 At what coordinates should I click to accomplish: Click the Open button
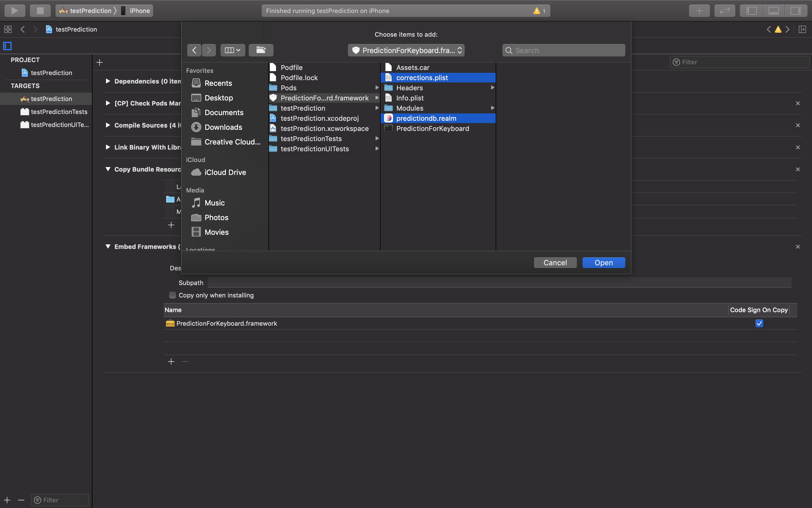click(604, 263)
